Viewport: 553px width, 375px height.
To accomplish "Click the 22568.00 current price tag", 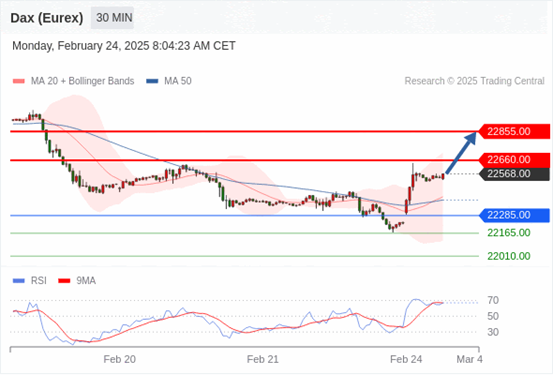I will pyautogui.click(x=514, y=174).
